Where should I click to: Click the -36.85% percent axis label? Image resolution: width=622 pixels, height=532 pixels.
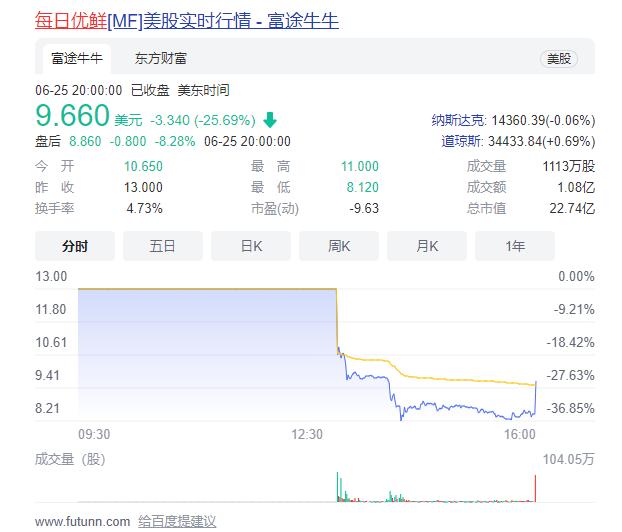(570, 408)
